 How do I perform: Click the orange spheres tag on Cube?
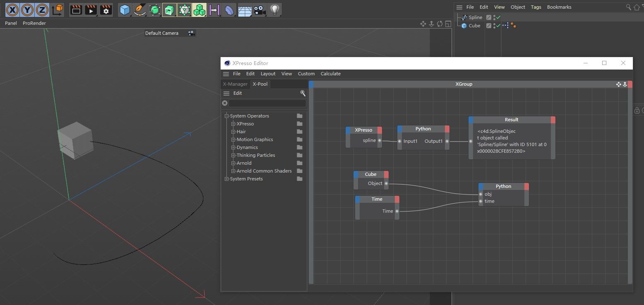click(514, 26)
